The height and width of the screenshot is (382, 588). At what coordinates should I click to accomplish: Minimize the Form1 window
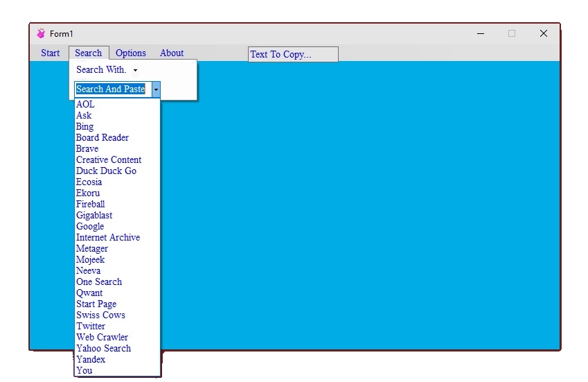point(481,34)
